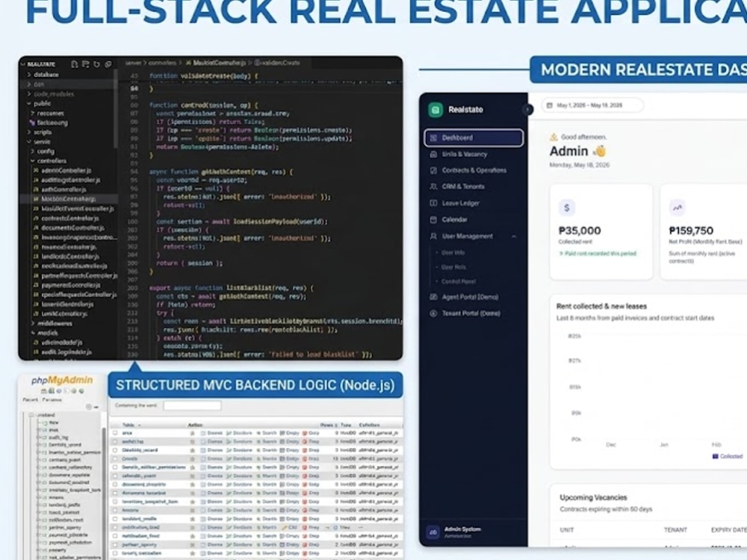
Task: Switch to the Favorites tab in phpMyAdmin
Action: 52,399
